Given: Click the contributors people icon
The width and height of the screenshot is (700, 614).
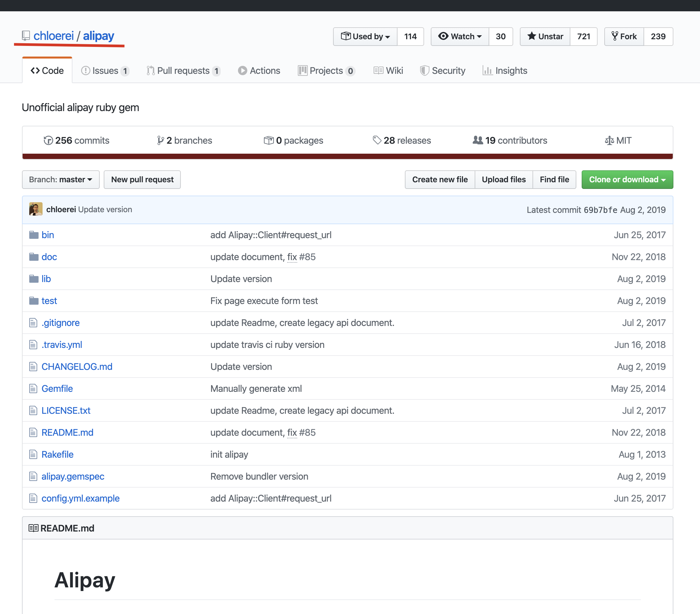Looking at the screenshot, I should click(477, 140).
